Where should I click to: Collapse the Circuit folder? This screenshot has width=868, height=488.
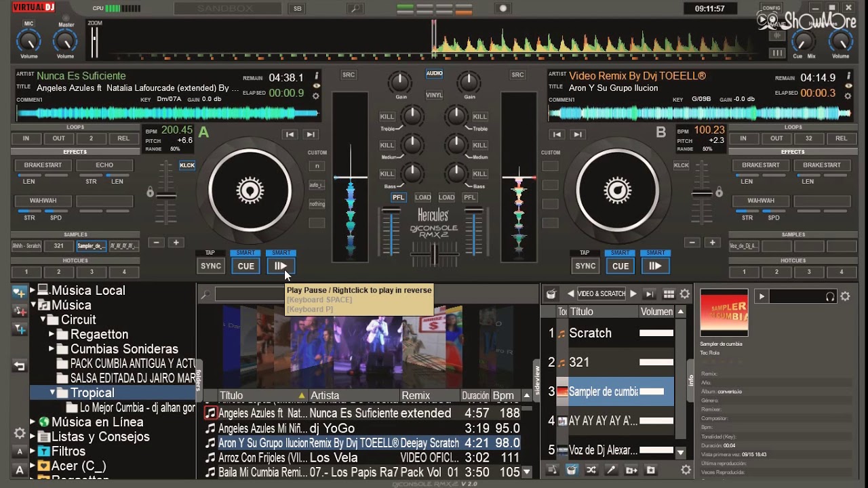[42, 320]
